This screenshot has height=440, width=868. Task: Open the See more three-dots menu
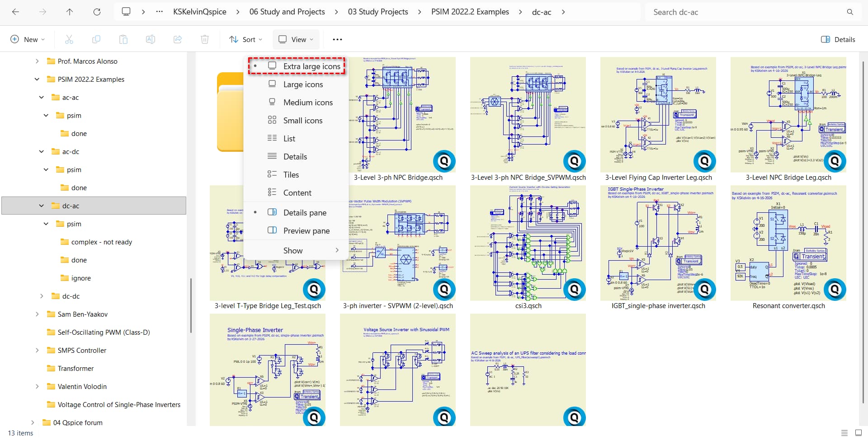pyautogui.click(x=337, y=40)
